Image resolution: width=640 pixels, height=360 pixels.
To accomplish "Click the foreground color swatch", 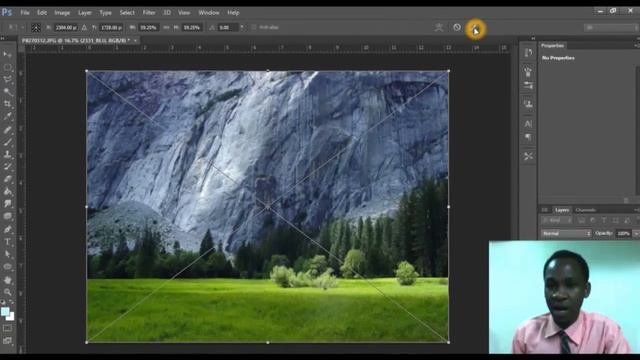I will pos(5,311).
